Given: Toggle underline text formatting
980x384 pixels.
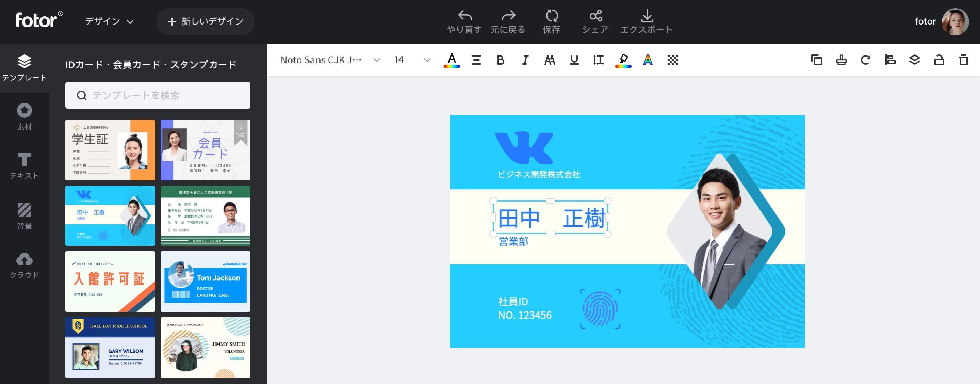Looking at the screenshot, I should click(x=574, y=60).
